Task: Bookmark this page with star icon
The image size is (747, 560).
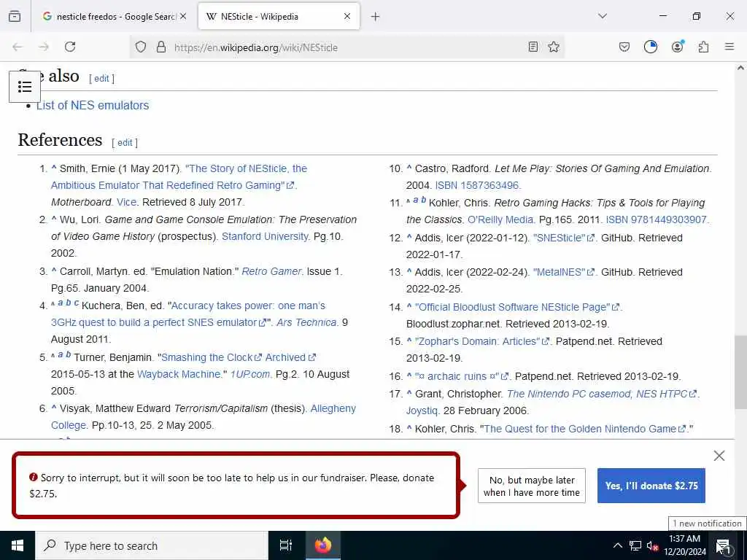Action: (x=554, y=47)
